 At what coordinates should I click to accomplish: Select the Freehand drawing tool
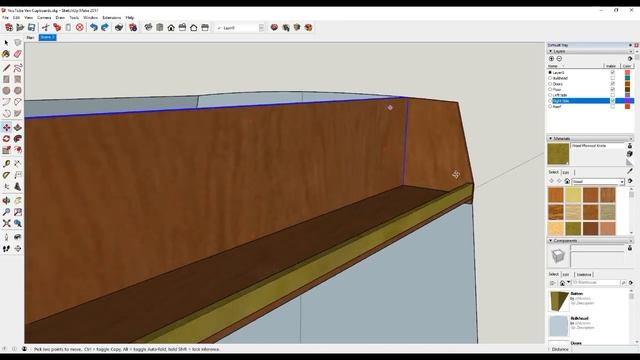point(18,68)
